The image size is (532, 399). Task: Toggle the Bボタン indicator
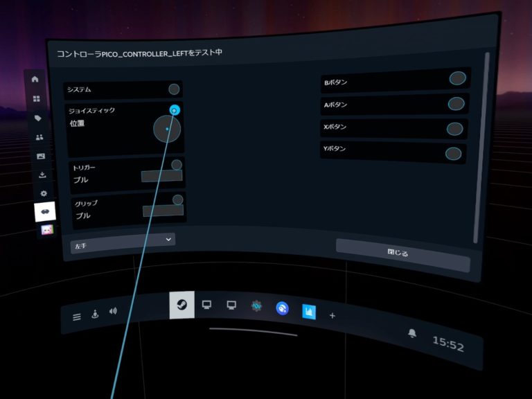tap(457, 78)
